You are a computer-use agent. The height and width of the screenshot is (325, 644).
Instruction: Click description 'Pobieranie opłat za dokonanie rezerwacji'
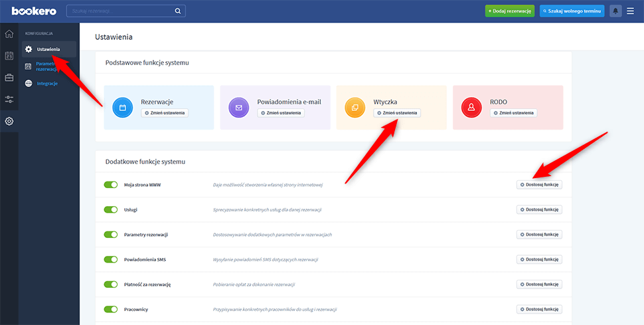click(x=254, y=284)
